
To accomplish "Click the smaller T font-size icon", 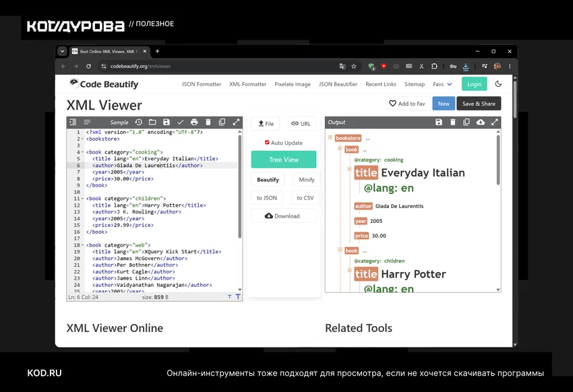I will [229, 297].
